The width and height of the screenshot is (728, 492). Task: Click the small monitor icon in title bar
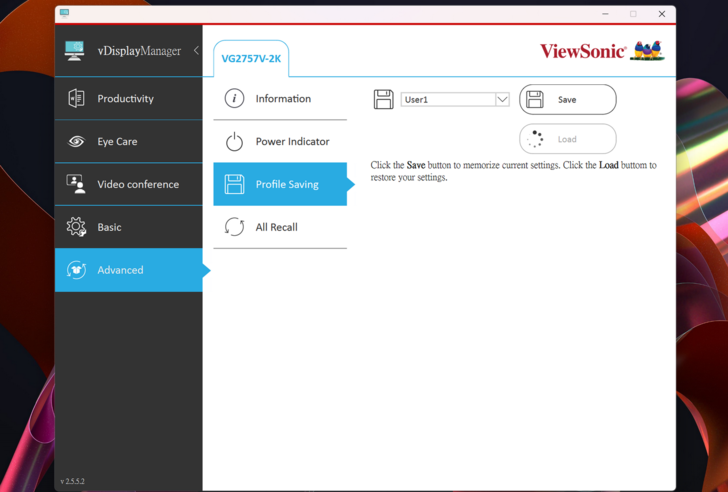tap(65, 13)
